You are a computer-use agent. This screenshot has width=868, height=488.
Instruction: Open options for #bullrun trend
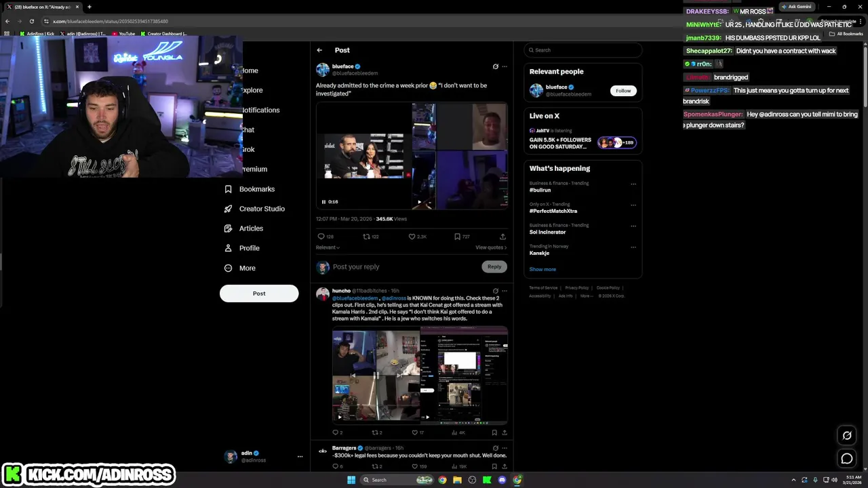point(633,184)
